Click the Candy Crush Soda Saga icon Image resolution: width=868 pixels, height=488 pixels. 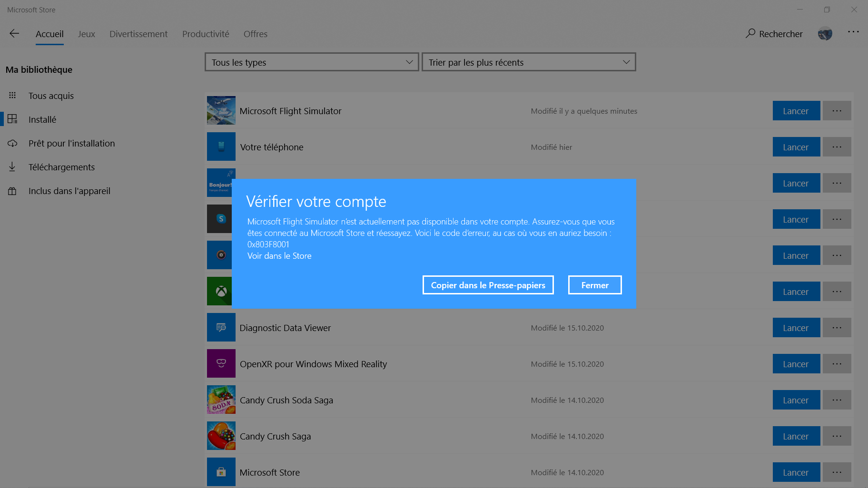(x=221, y=400)
